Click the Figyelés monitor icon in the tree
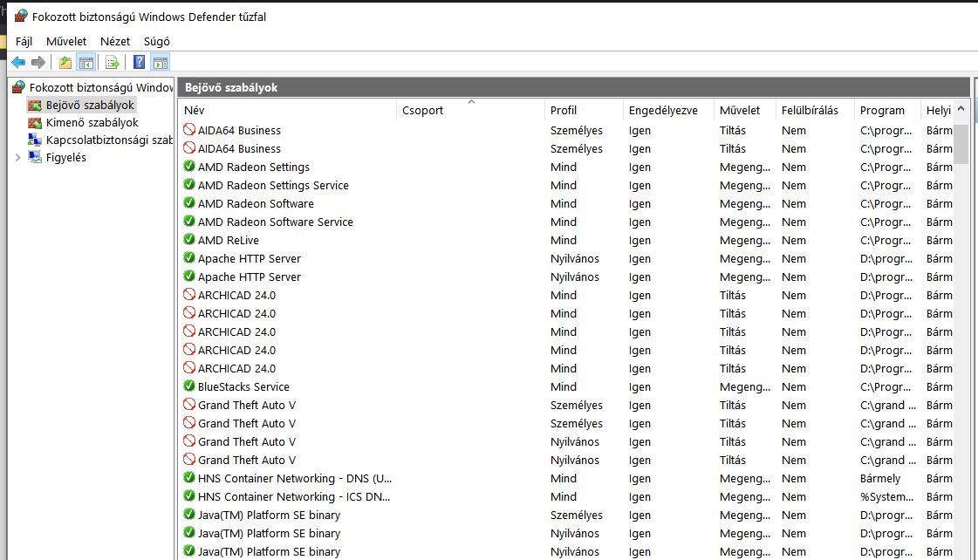Image resolution: width=978 pixels, height=560 pixels. tap(35, 157)
